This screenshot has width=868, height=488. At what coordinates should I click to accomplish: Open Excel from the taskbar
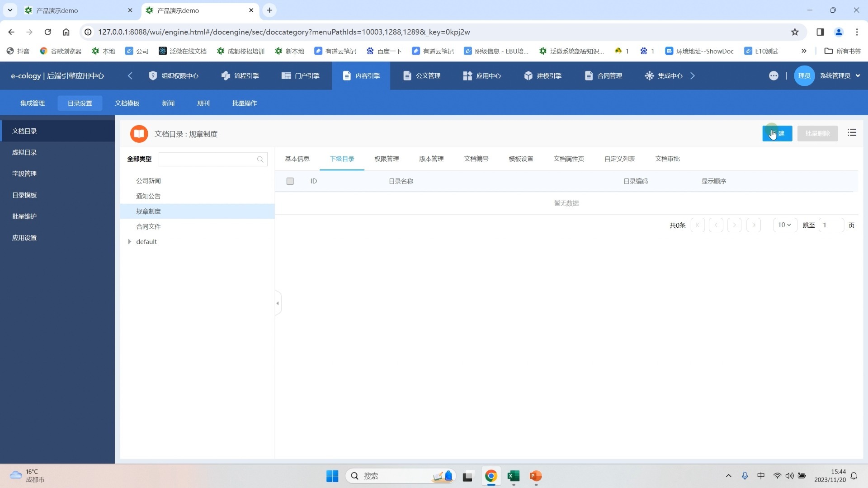(514, 476)
